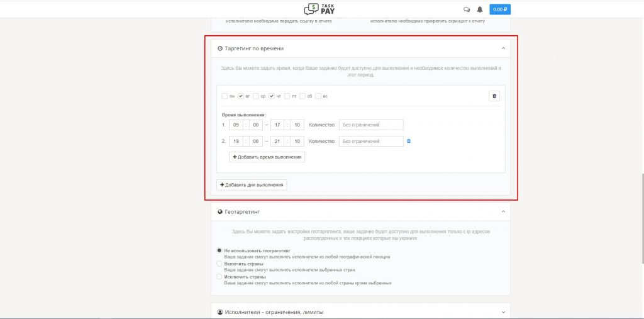Select 'Не использовать геотаргетинг' radio button

click(x=219, y=250)
